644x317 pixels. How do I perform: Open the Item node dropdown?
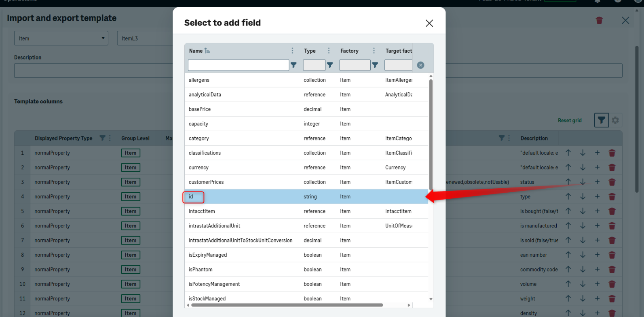pos(61,38)
